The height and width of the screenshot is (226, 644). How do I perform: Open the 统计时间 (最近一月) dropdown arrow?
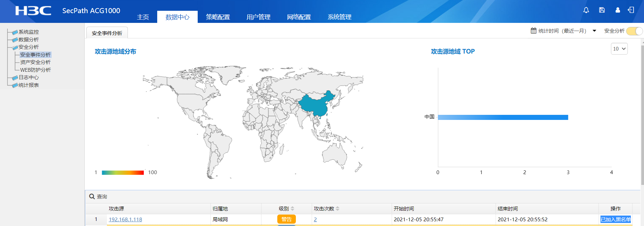pos(594,31)
